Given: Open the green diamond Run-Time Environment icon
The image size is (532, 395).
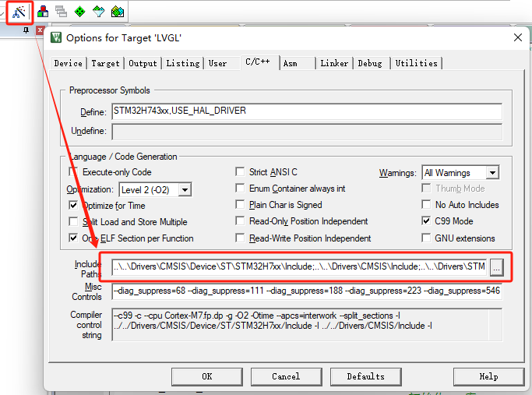Looking at the screenshot, I should coord(79,12).
